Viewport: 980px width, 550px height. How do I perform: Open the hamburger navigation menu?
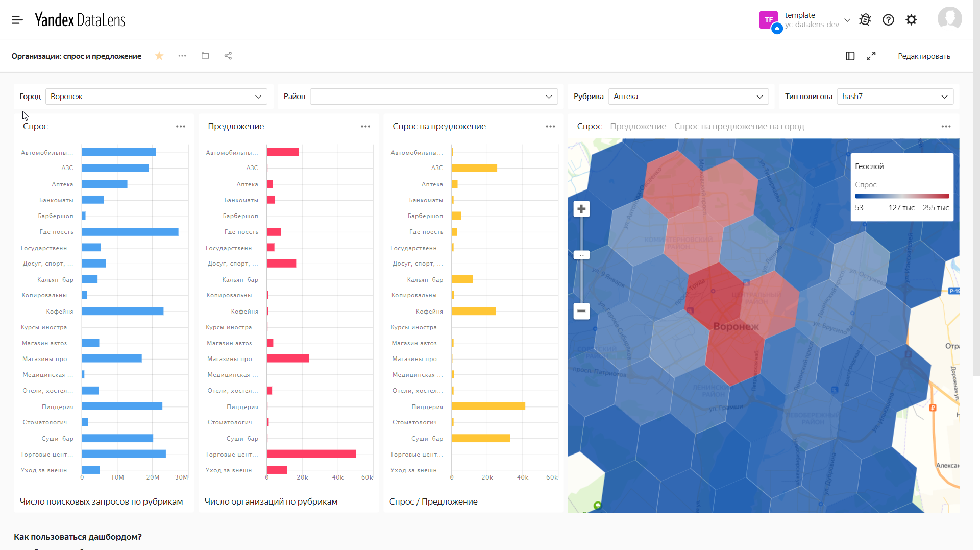click(17, 20)
